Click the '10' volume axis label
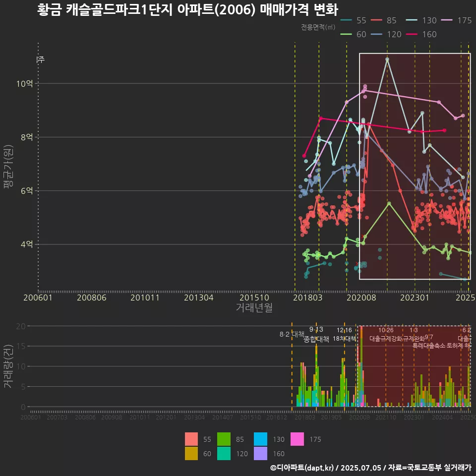476x476 pixels. [21, 366]
